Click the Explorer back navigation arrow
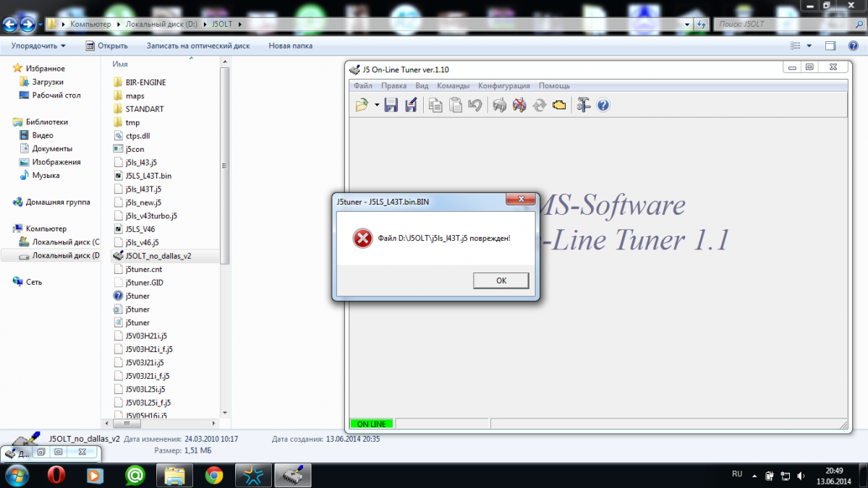The height and width of the screenshot is (488, 868). pos(11,25)
